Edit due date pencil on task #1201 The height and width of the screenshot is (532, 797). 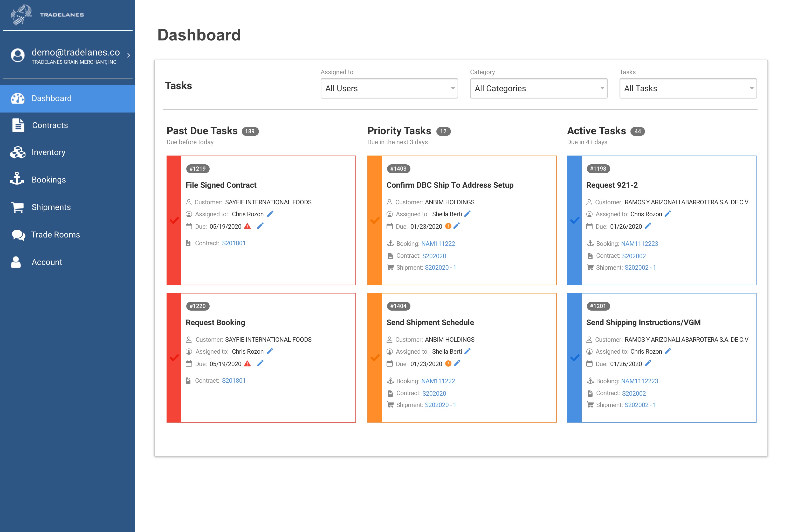[648, 363]
